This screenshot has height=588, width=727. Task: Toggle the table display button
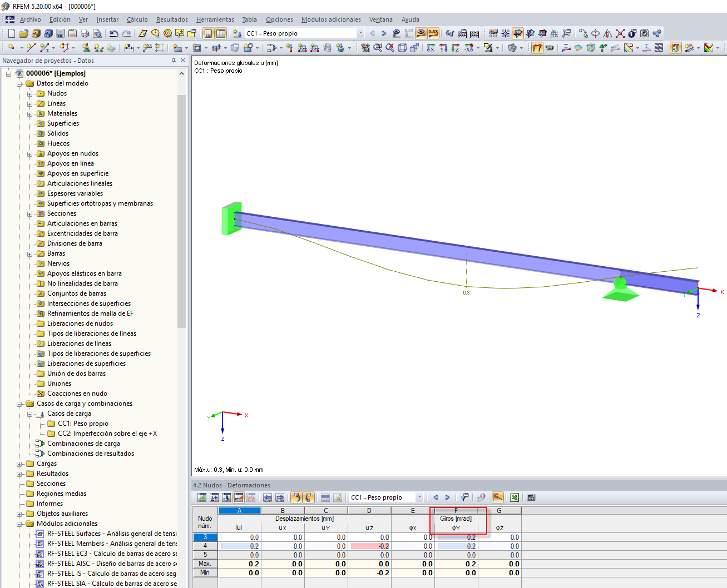click(221, 33)
